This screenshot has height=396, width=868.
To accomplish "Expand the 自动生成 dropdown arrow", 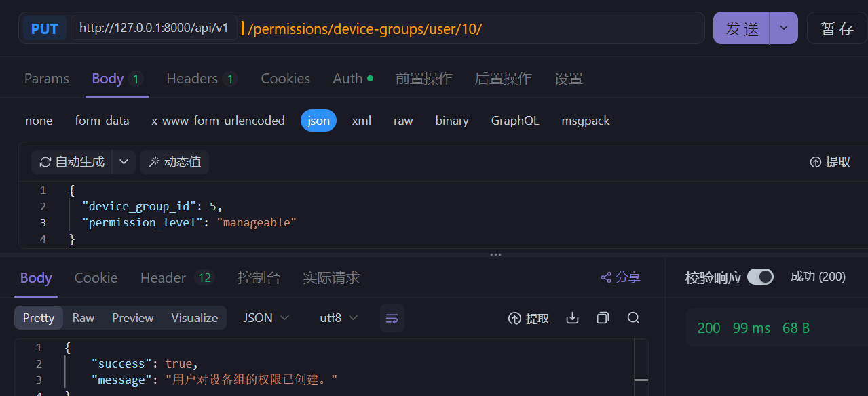I will click(124, 162).
